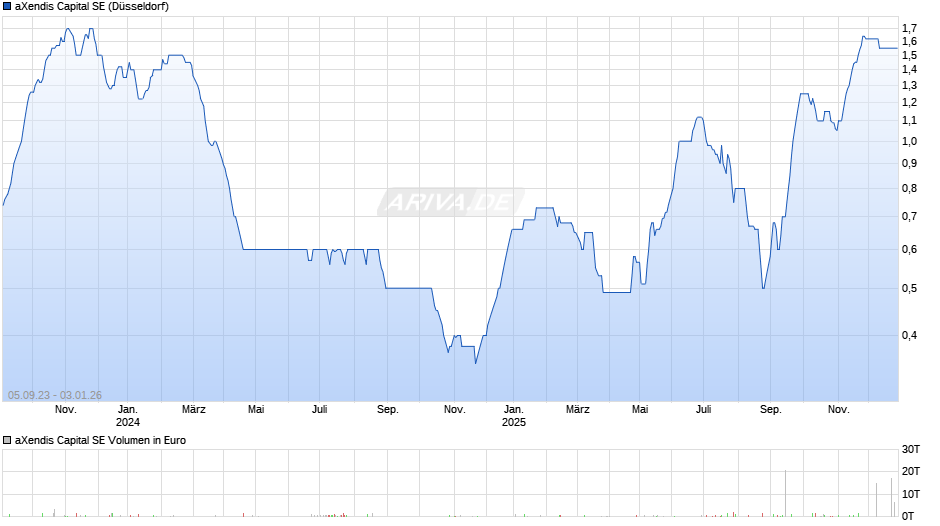Click the price axis label '1,5'
940x526 pixels.
click(909, 55)
